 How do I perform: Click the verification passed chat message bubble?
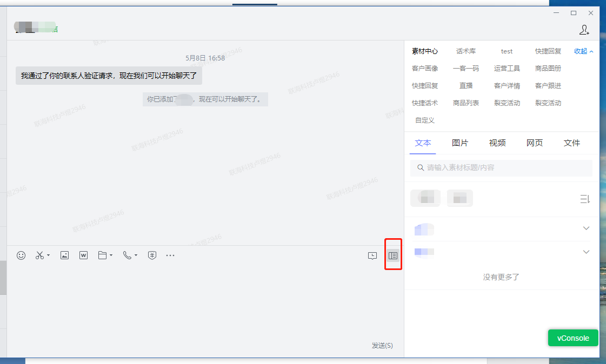[109, 76]
